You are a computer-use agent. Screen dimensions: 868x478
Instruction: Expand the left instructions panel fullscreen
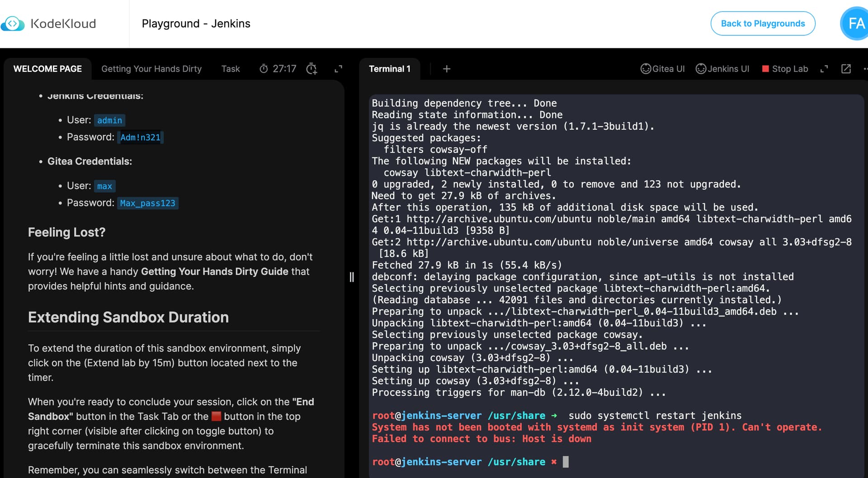[338, 69]
